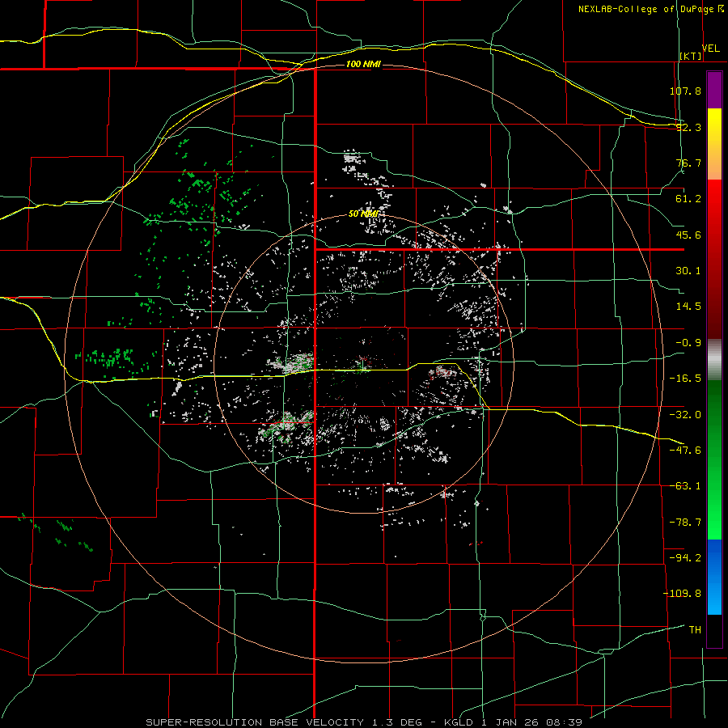The height and width of the screenshot is (728, 728).
Task: Click the 45.6 velocity scale value
Action: click(x=688, y=235)
